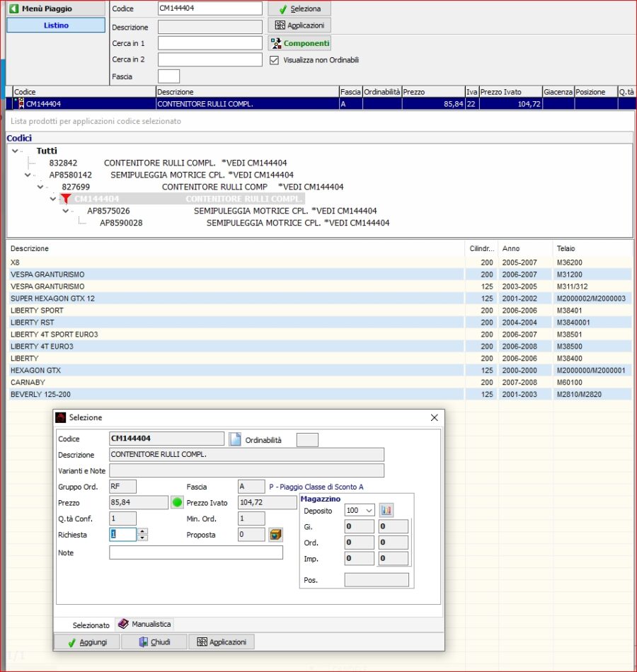Click the green circle next to Prezzo
The height and width of the screenshot is (672, 637).
[x=177, y=502]
